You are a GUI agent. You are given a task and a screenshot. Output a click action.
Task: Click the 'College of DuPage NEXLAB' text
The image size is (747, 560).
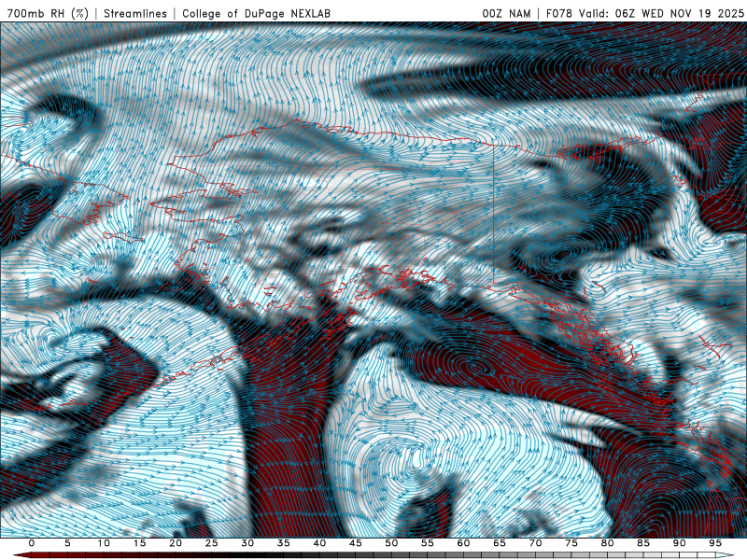pyautogui.click(x=256, y=13)
